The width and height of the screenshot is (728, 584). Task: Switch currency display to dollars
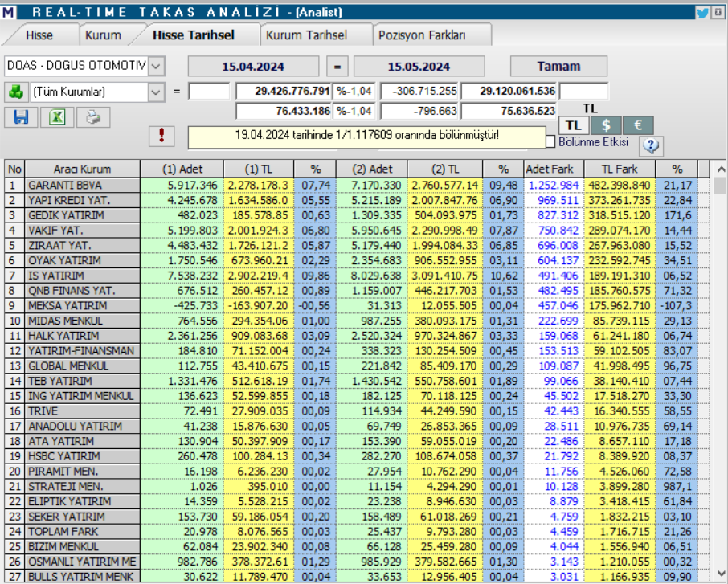(x=605, y=125)
